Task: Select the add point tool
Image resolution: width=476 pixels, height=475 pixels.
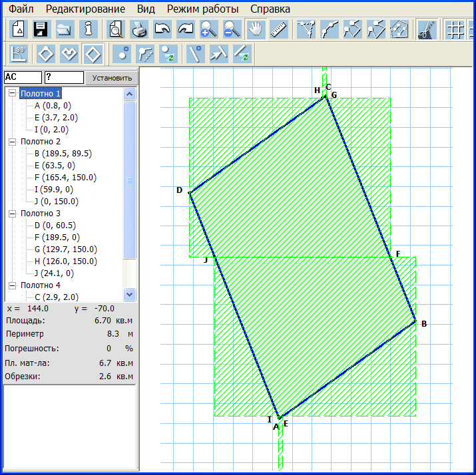Action: [x=122, y=54]
